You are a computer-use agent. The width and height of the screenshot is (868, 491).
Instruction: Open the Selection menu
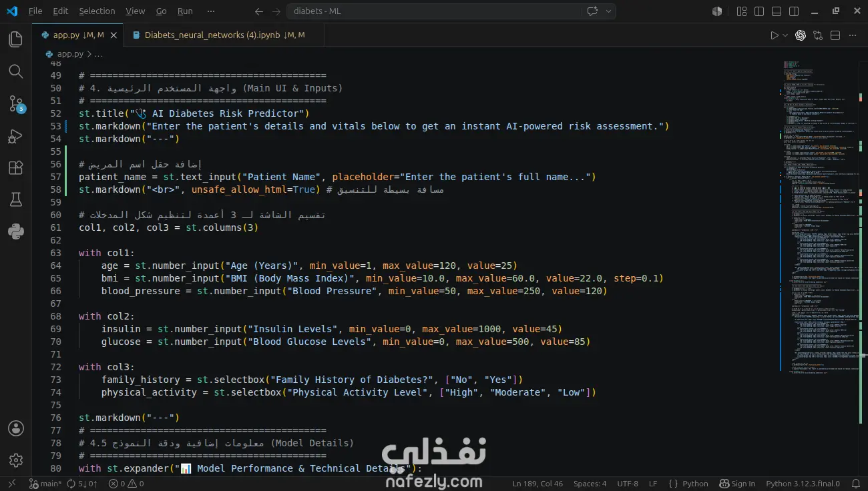97,11
